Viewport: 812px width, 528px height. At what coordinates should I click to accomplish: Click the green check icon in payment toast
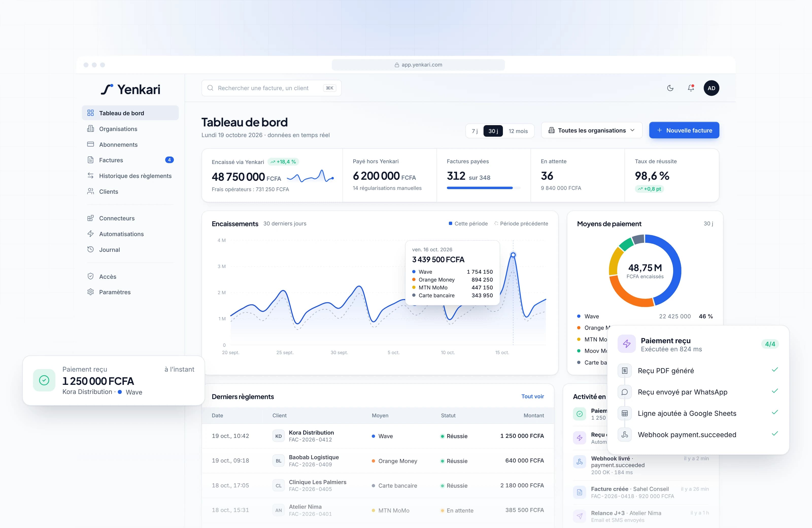tap(44, 380)
